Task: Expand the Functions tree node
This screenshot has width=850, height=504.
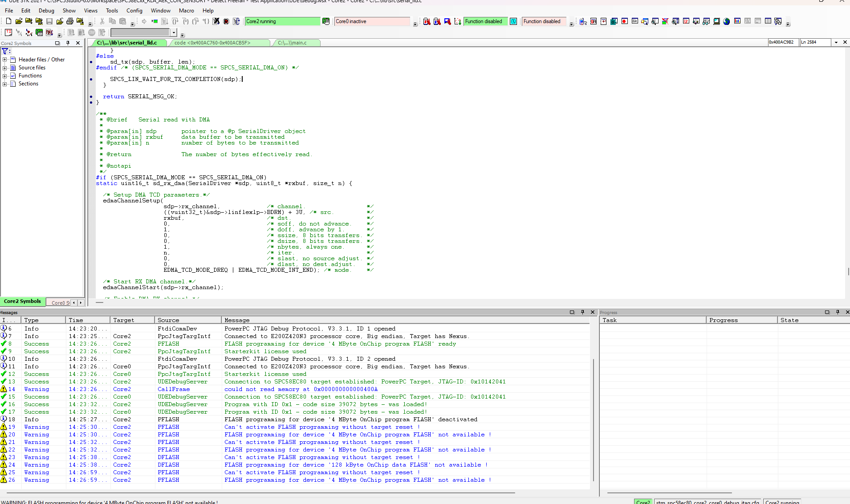Action: pyautogui.click(x=4, y=76)
